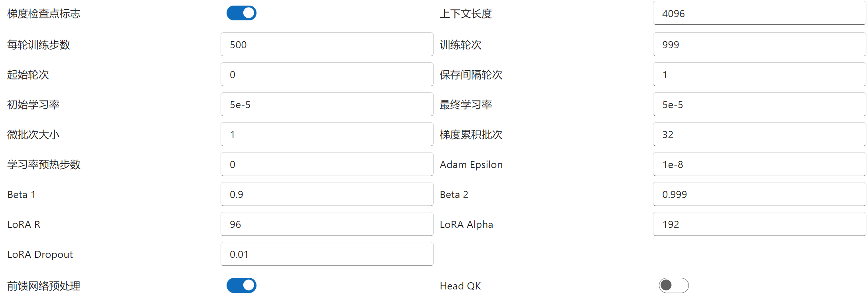This screenshot has width=868, height=305.
Task: Select the 训练轮次 field with 999
Action: (x=759, y=45)
